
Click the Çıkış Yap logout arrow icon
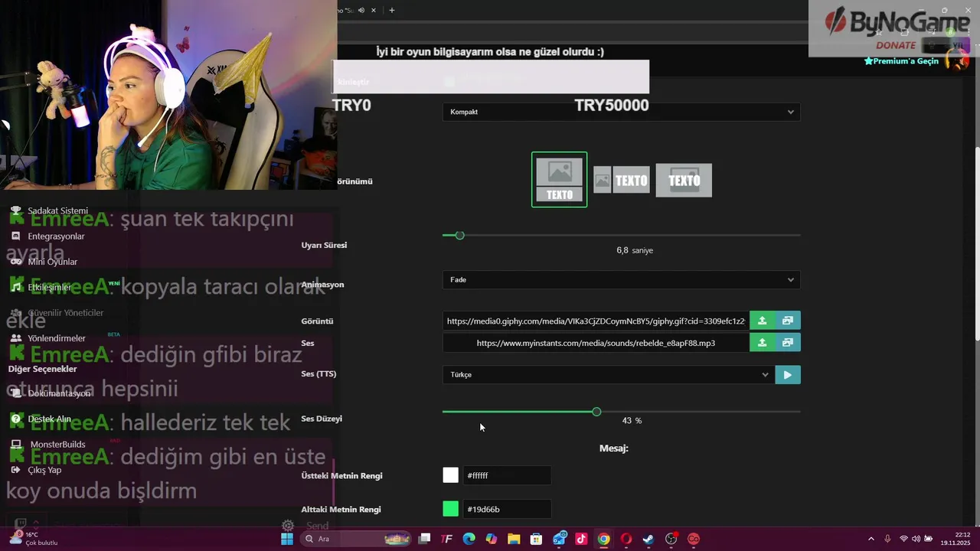click(x=16, y=470)
